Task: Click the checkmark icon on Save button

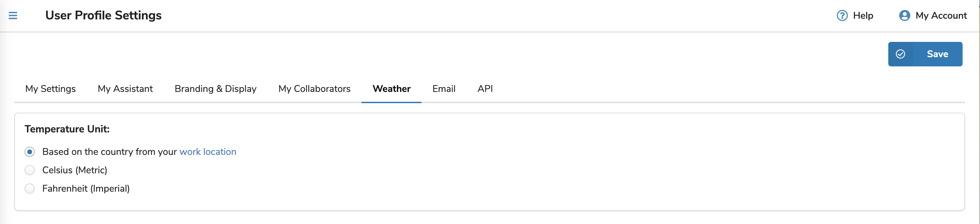Action: point(900,54)
